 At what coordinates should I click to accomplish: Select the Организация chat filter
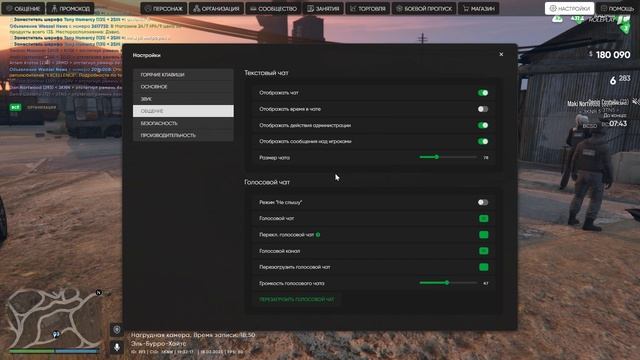pyautogui.click(x=42, y=107)
